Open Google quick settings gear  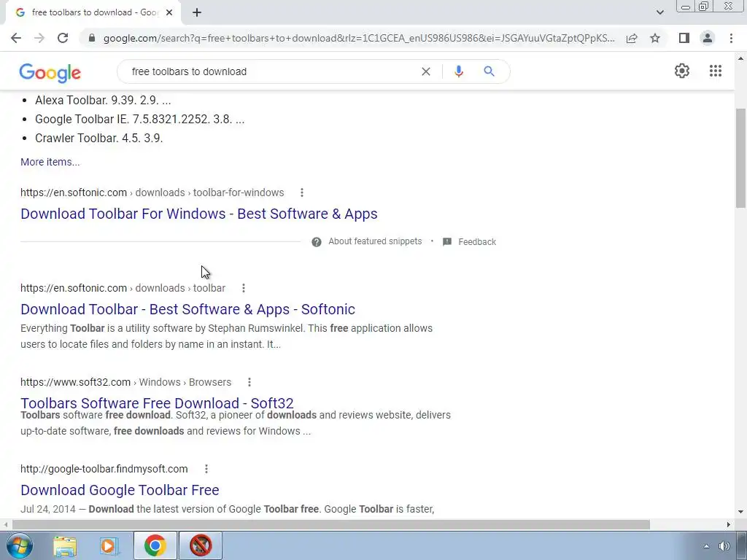point(682,71)
